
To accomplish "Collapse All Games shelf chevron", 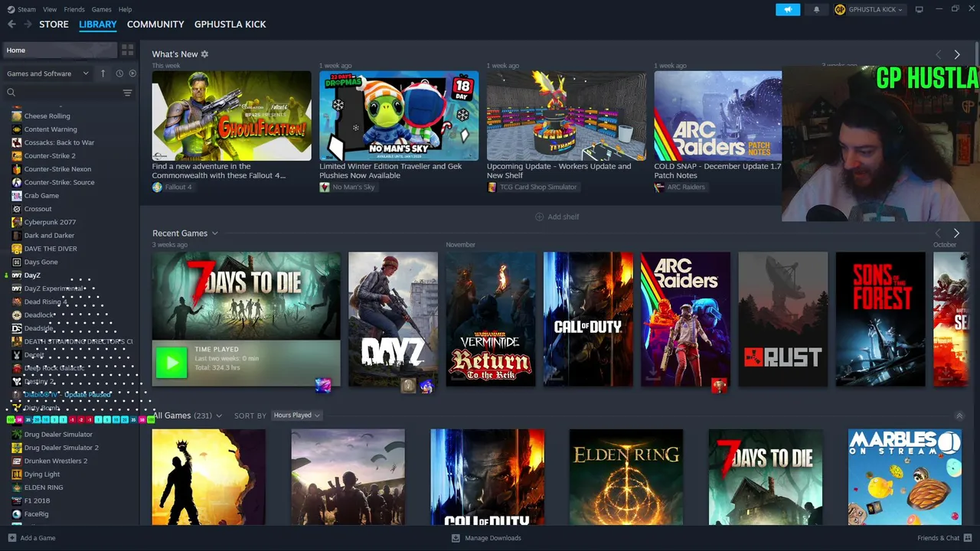I will (x=959, y=416).
